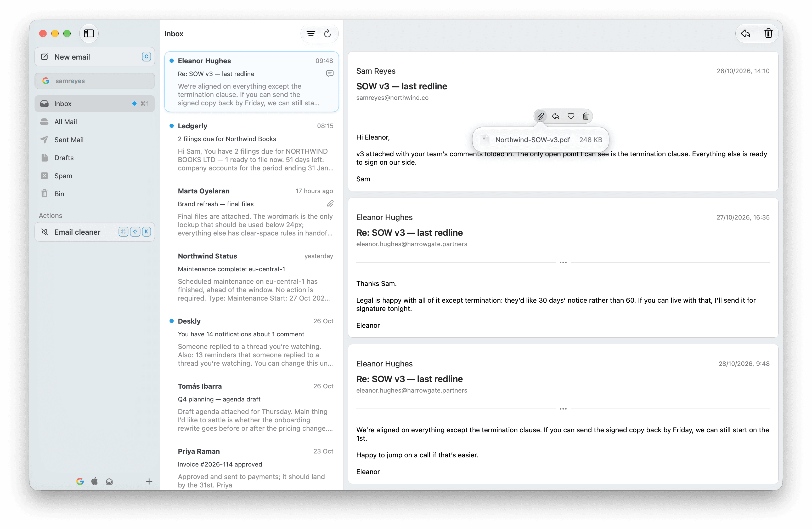Click the attachment paperclip in message toolbar
Screen dimensions: 812x529
541,116
